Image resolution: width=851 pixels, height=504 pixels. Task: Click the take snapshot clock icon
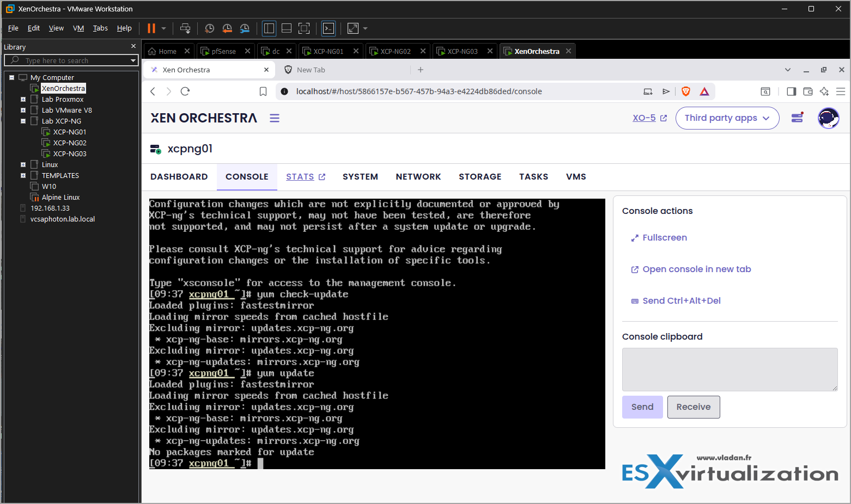tap(209, 28)
